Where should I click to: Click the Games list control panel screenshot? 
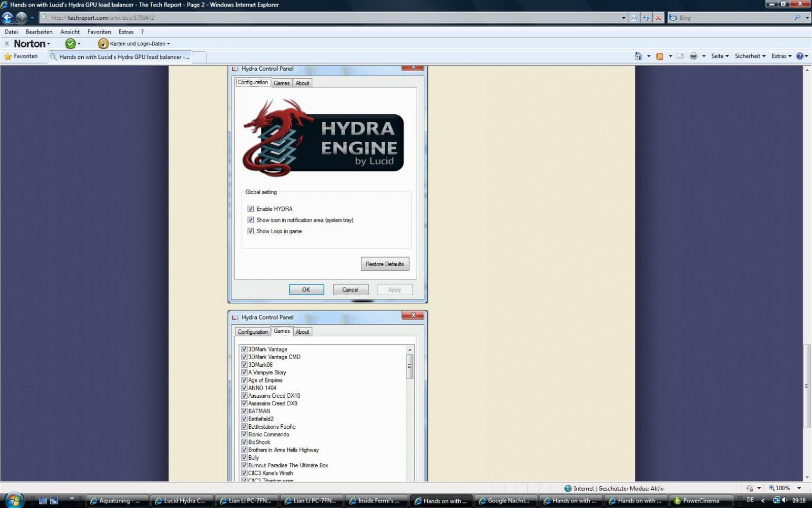328,396
